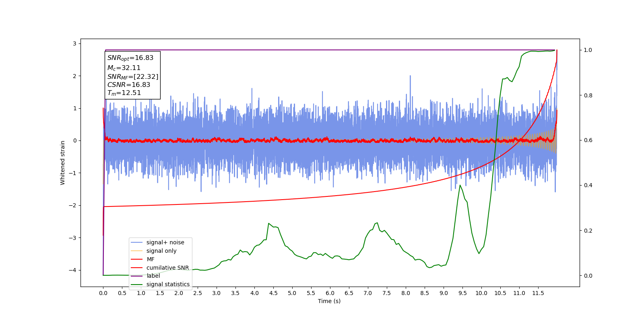Click the green line swatch in legend
644x322 pixels.
pyautogui.click(x=137, y=284)
